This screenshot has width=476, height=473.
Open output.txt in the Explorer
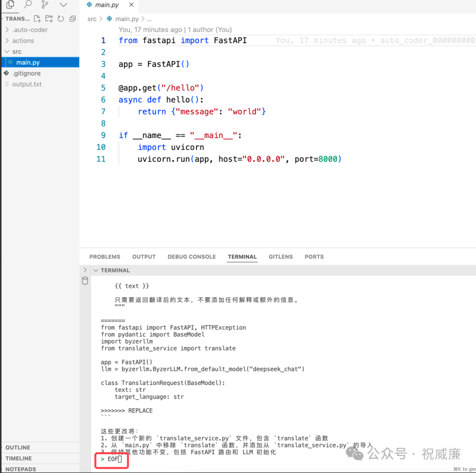point(27,84)
